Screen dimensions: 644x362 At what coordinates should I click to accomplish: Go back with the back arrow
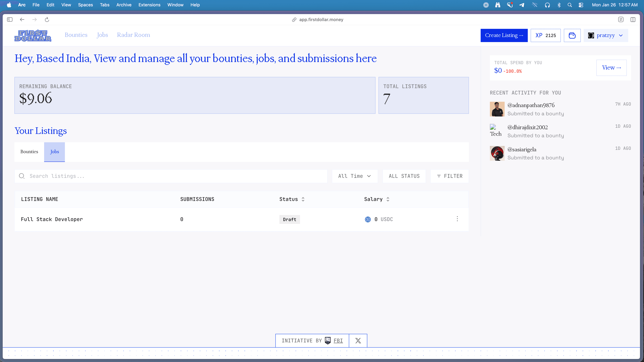point(22,19)
